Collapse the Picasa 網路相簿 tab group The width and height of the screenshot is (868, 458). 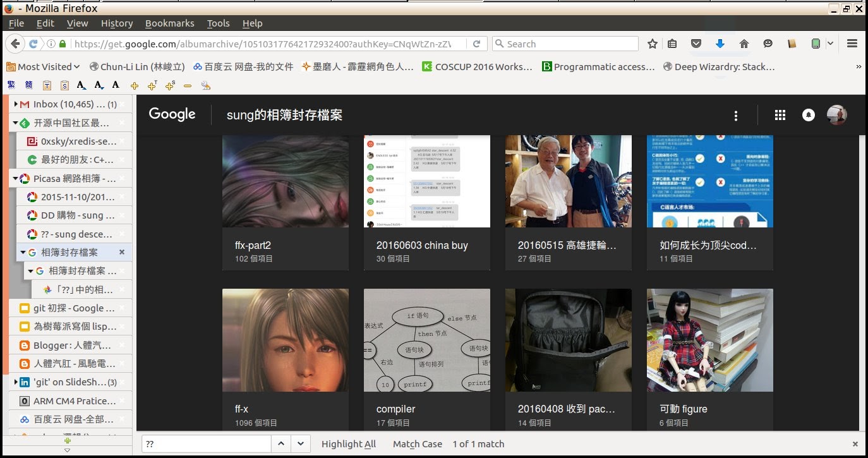tap(15, 179)
